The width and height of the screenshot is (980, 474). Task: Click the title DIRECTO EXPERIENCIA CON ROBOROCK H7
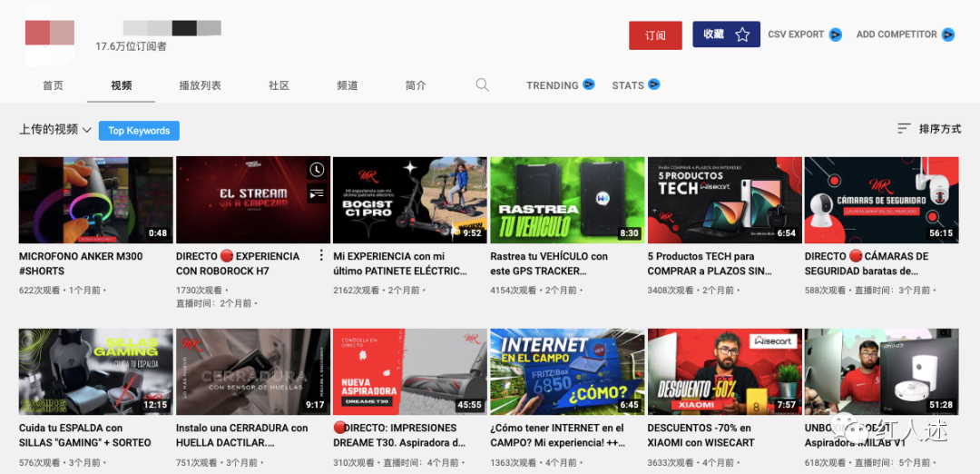[x=238, y=263]
